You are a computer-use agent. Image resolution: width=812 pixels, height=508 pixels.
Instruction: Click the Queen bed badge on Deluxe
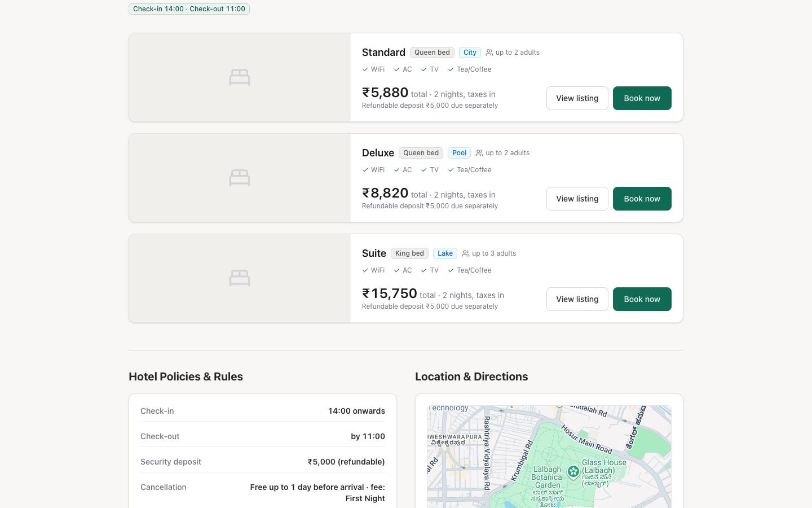[421, 153]
